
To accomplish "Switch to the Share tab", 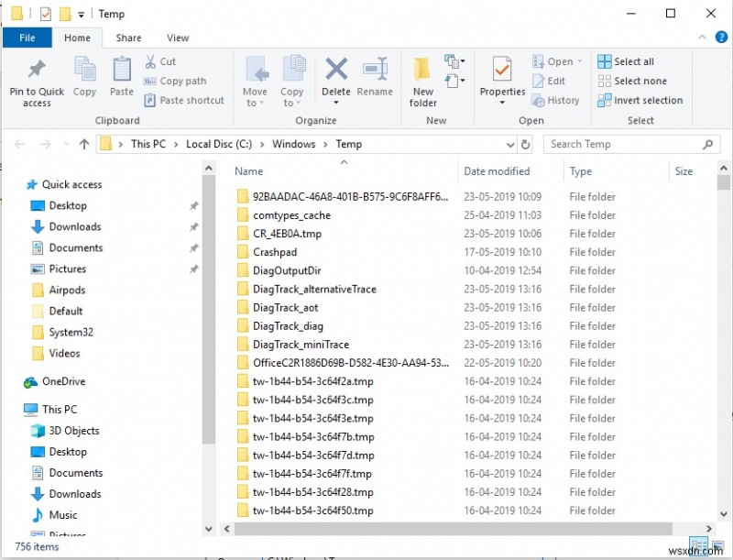I will [x=128, y=38].
